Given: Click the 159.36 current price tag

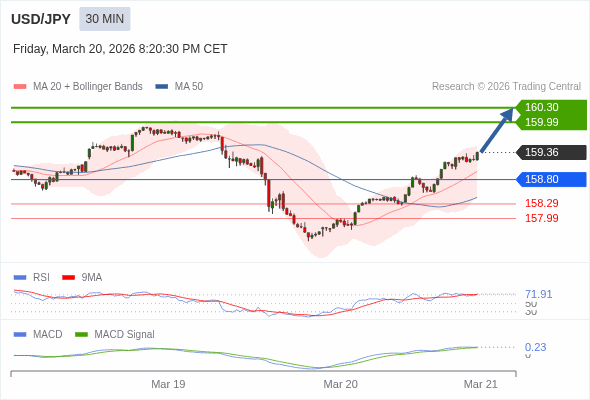Looking at the screenshot, I should click(x=551, y=152).
